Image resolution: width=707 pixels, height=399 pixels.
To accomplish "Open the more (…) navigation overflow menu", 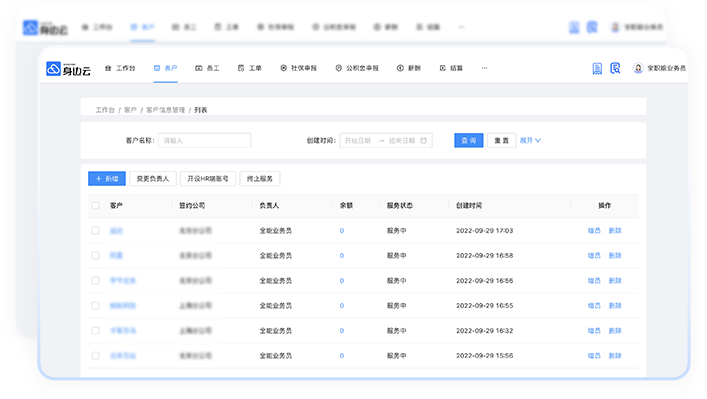I will (x=484, y=68).
